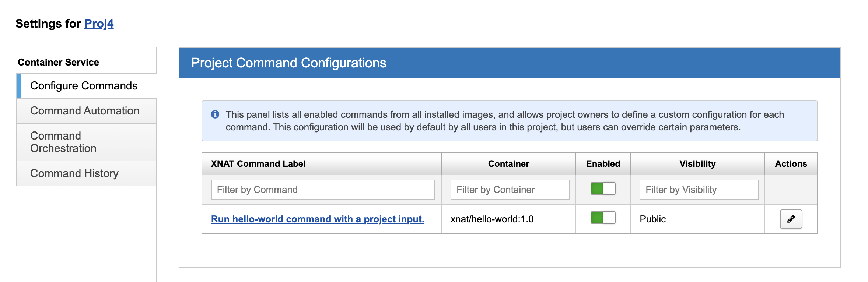The height and width of the screenshot is (282, 868).
Task: Select the xnat/hello-world:1.0 container cell
Action: click(492, 219)
